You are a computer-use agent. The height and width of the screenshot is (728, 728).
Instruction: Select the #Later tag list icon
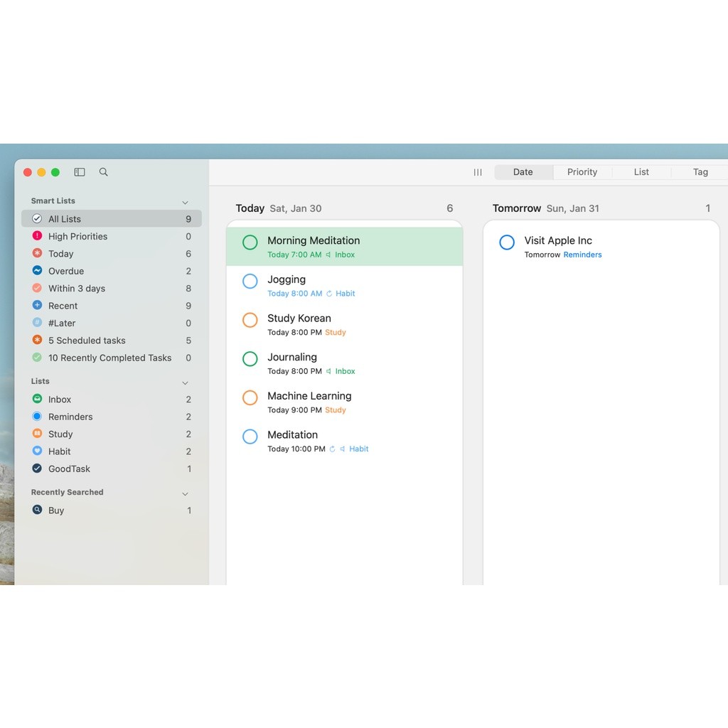(x=37, y=323)
